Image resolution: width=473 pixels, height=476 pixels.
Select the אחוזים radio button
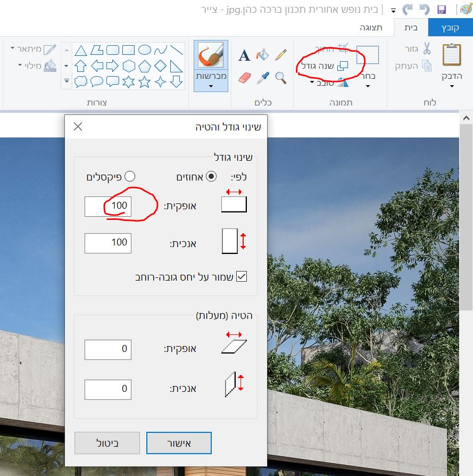(211, 176)
